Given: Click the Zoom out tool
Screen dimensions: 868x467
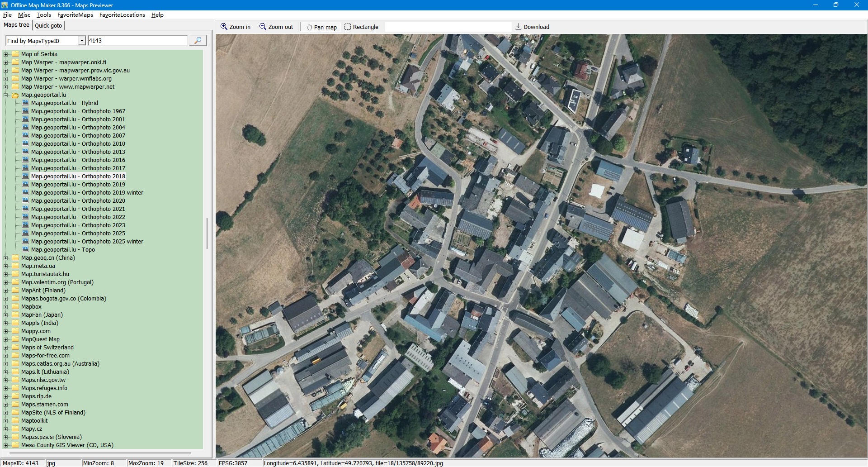Looking at the screenshot, I should coord(276,27).
